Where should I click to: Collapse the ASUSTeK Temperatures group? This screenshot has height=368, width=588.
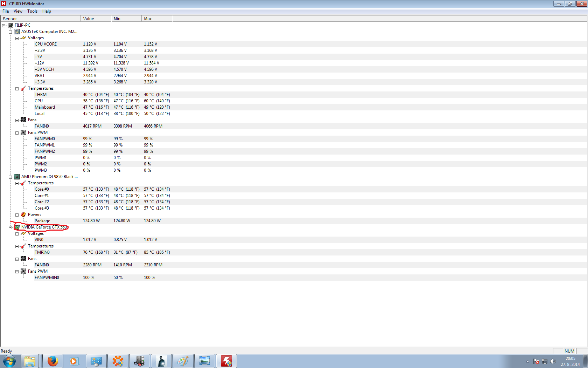(x=17, y=89)
